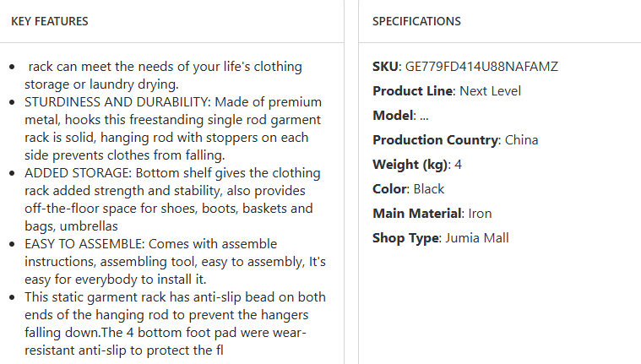Click the Main Material label
This screenshot has height=364, width=641.
(416, 214)
